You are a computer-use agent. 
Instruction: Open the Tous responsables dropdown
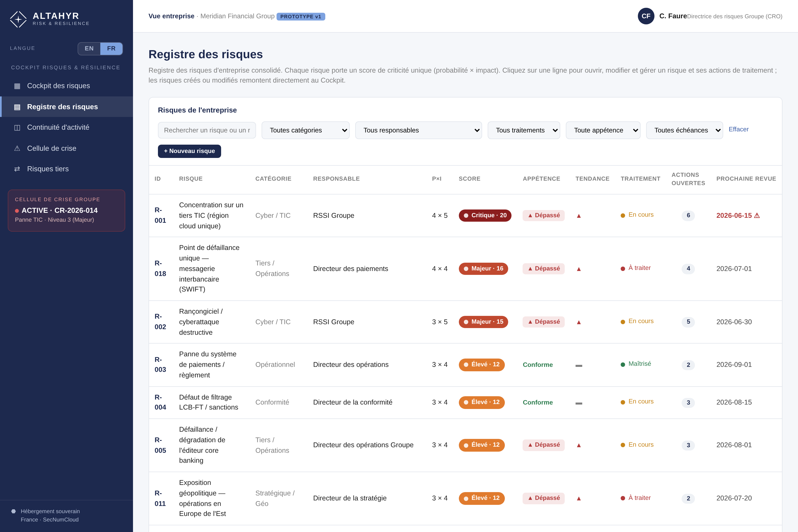click(418, 130)
